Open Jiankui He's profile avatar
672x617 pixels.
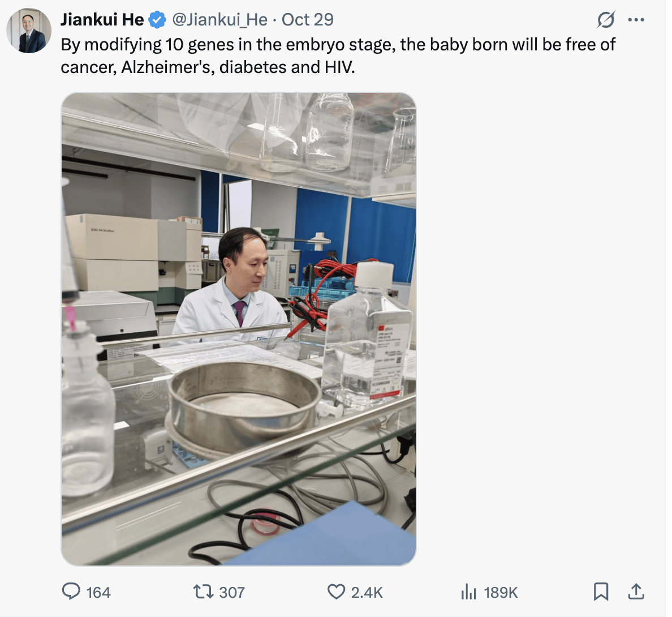click(29, 31)
